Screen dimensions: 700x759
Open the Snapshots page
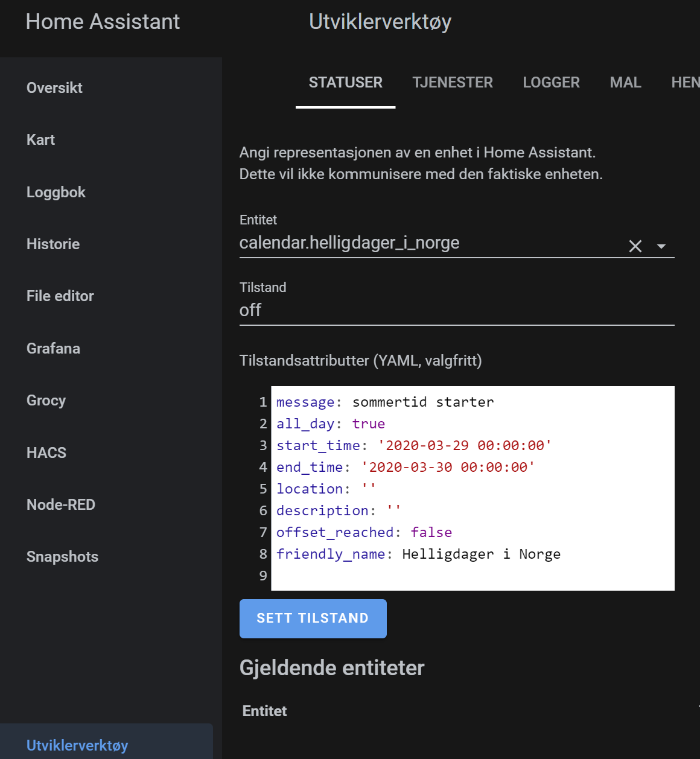coord(62,557)
